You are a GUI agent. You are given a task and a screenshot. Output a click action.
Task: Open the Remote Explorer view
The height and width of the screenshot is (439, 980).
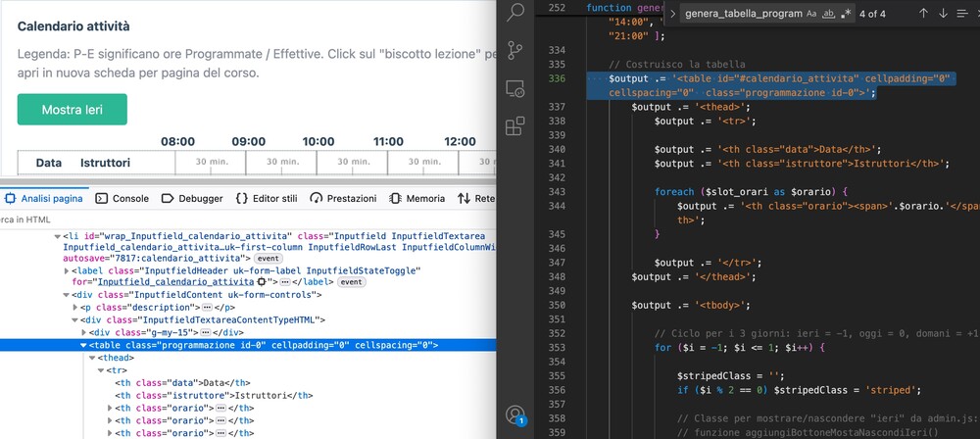(515, 89)
